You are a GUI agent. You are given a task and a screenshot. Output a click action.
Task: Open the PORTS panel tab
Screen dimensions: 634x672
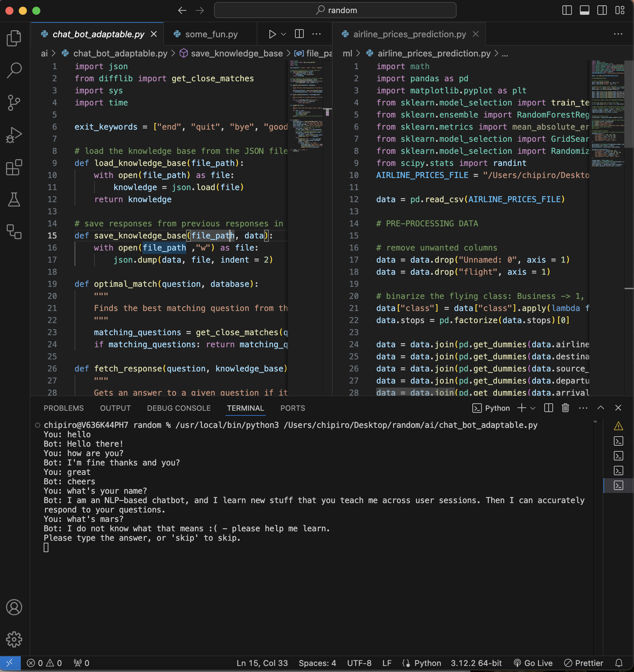293,408
